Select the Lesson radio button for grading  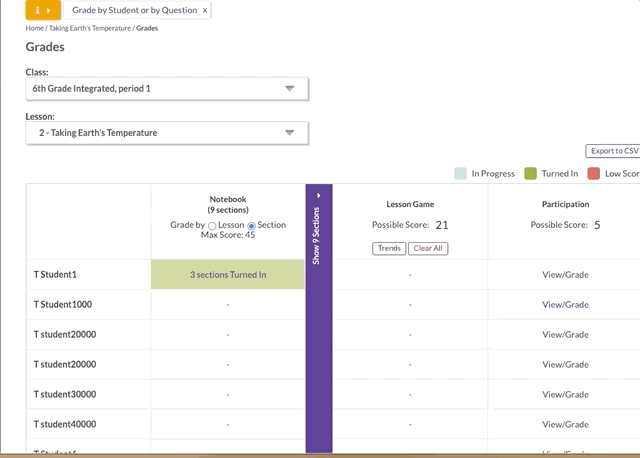pos(212,226)
